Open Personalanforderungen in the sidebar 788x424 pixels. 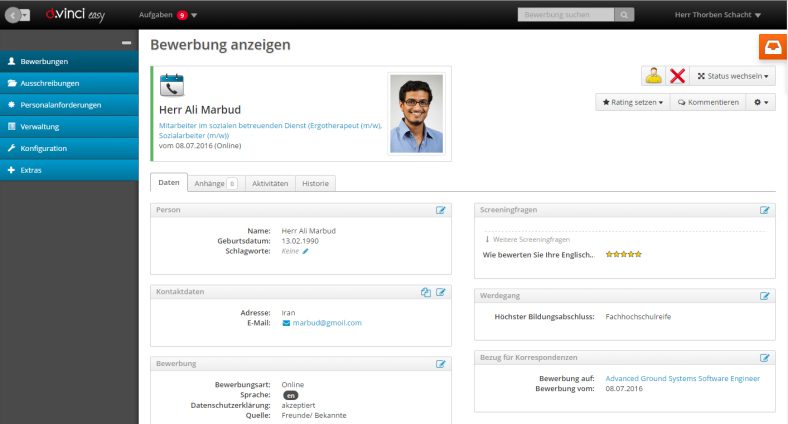69,105
